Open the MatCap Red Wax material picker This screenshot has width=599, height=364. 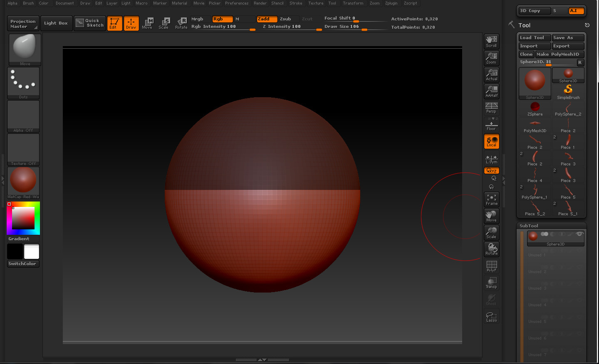coord(23,182)
